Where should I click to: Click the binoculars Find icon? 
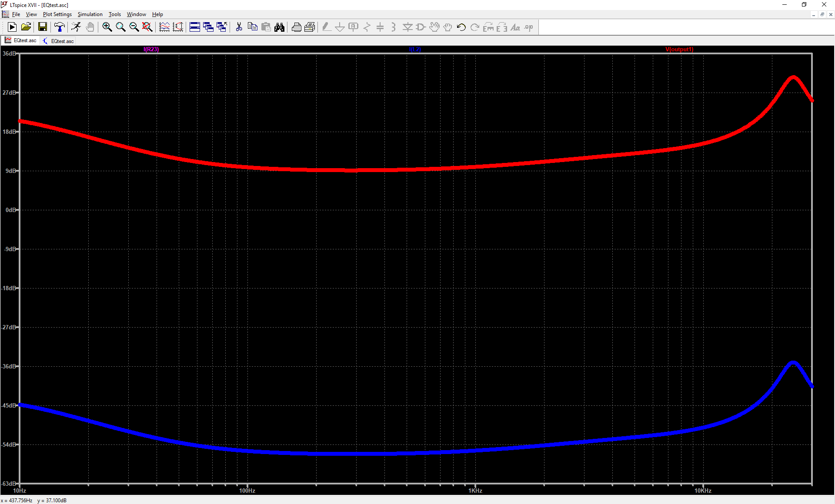click(279, 27)
